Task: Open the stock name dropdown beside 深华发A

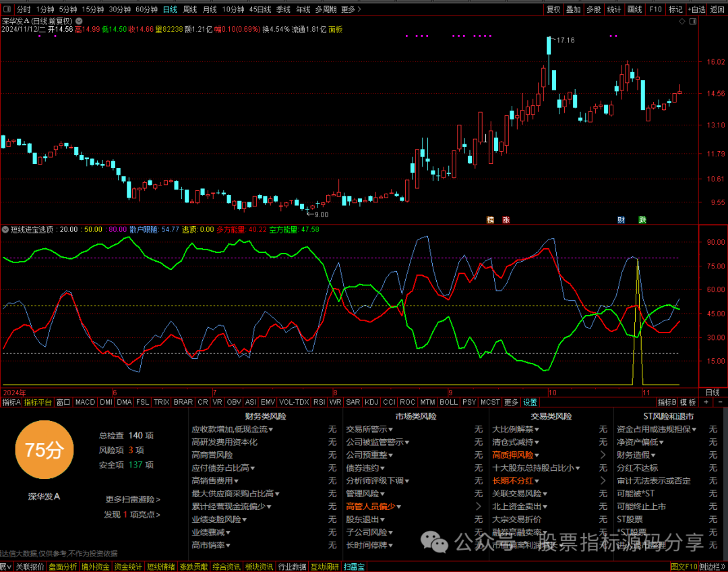Action: click(x=79, y=21)
